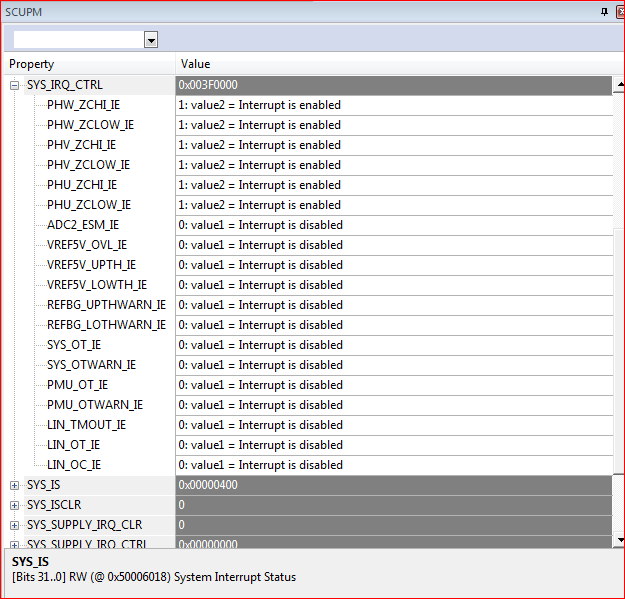Click the scrollbar up arrow

(619, 84)
